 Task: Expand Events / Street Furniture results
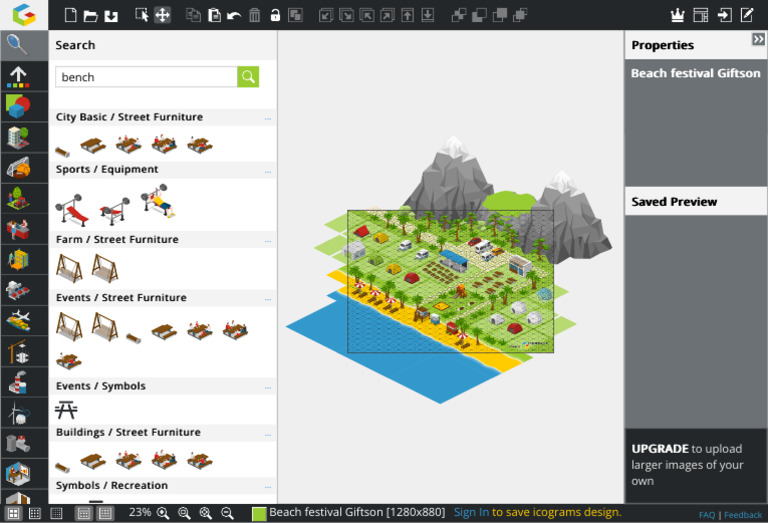267,299
